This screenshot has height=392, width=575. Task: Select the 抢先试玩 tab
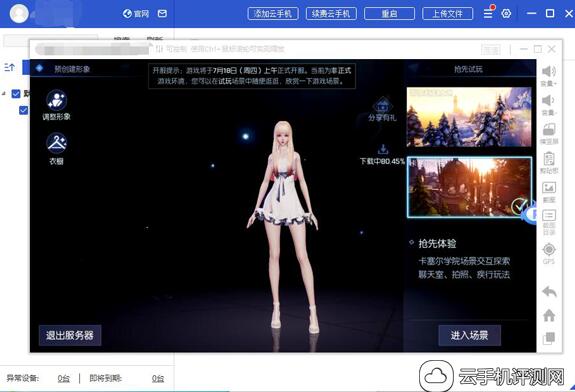pyautogui.click(x=468, y=69)
